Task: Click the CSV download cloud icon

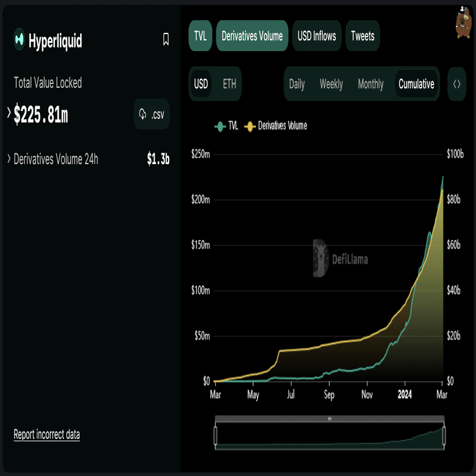Action: [143, 114]
